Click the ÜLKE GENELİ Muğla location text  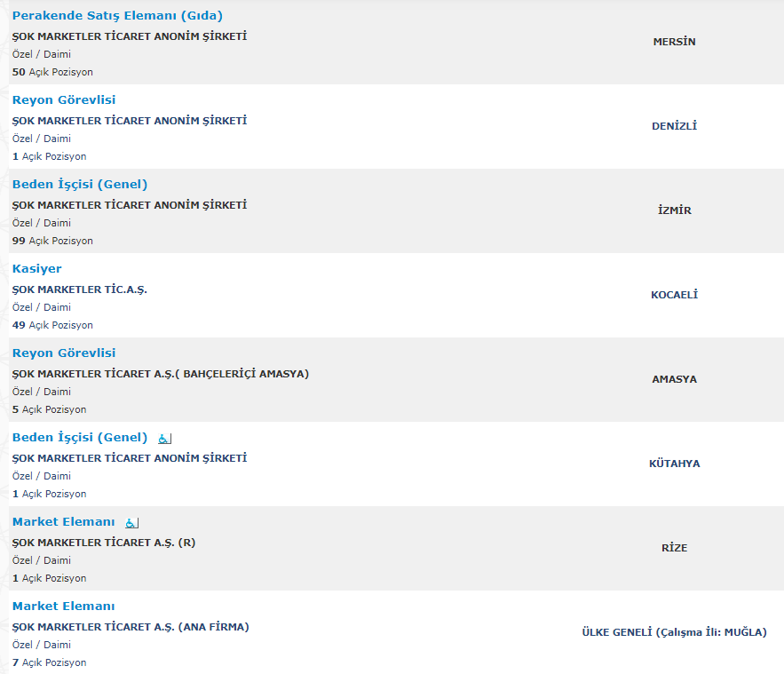click(674, 632)
